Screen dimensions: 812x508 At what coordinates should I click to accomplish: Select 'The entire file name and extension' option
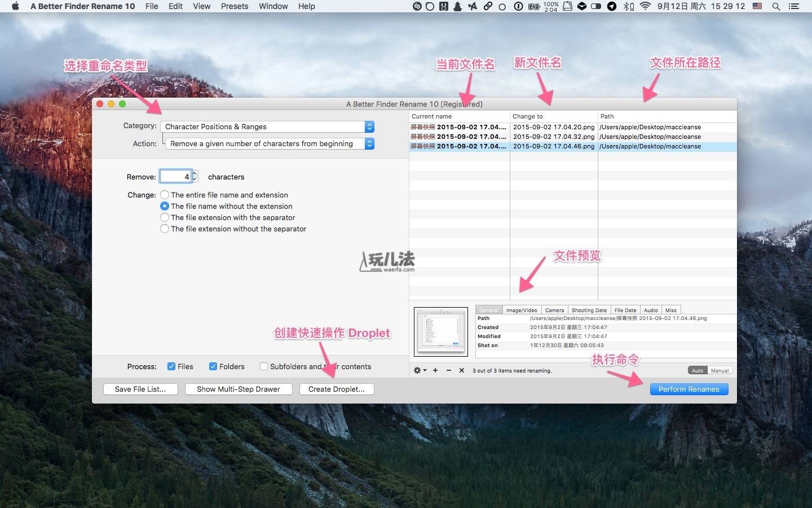[x=165, y=195]
